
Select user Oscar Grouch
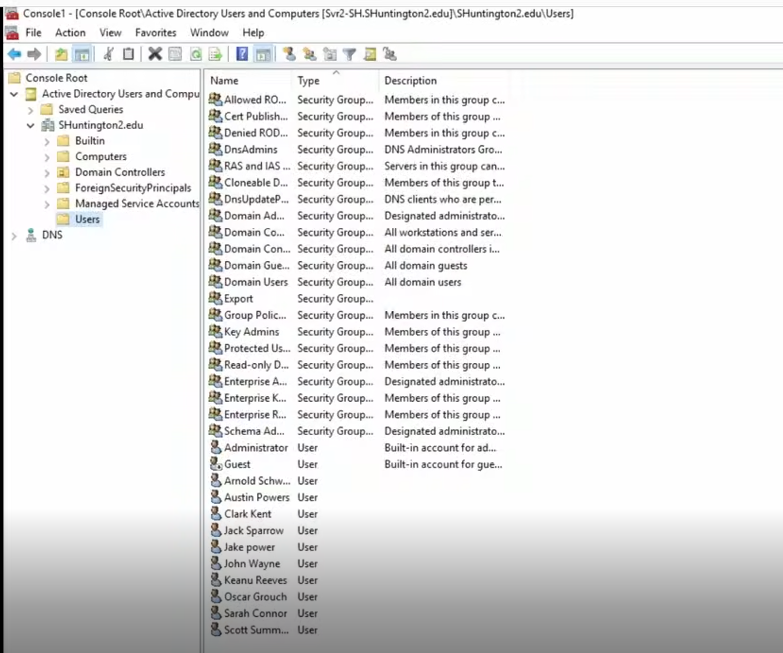pyautogui.click(x=255, y=597)
